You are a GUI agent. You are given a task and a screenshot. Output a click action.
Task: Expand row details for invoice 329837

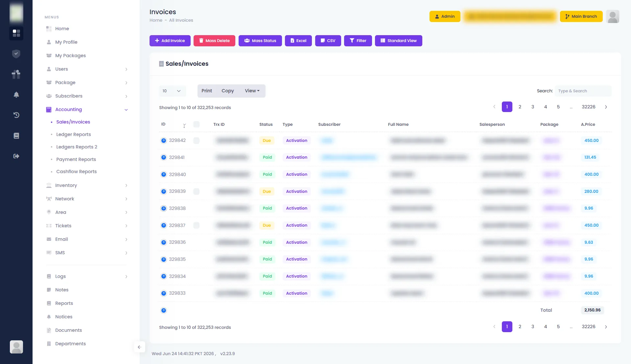[x=164, y=225]
